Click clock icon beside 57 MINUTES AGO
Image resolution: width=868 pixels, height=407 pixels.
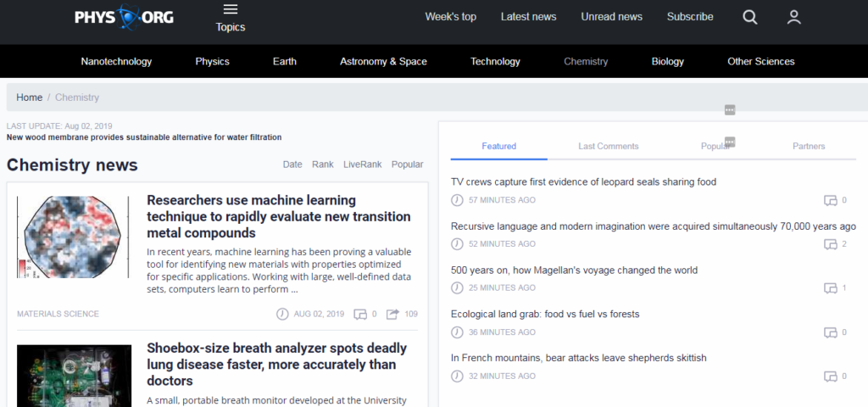[457, 200]
